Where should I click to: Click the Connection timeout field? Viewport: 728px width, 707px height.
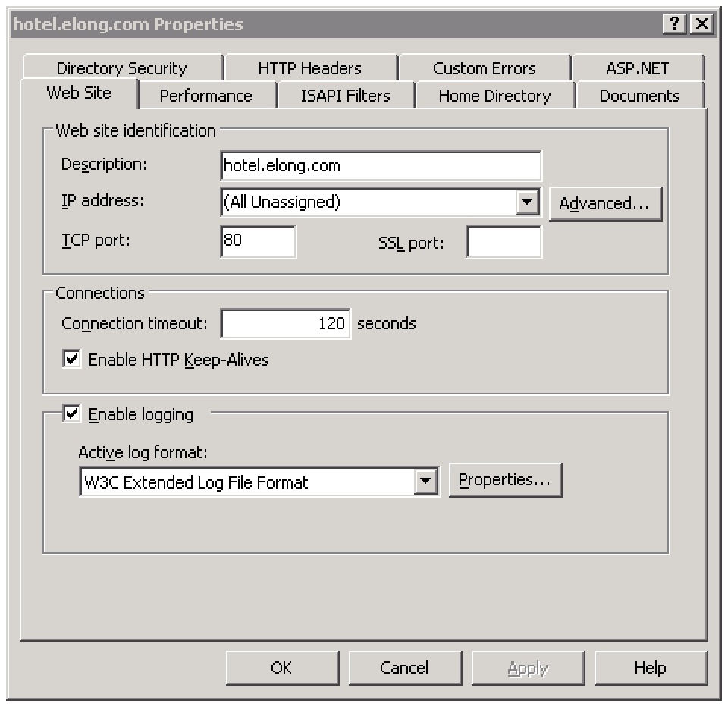(x=285, y=324)
